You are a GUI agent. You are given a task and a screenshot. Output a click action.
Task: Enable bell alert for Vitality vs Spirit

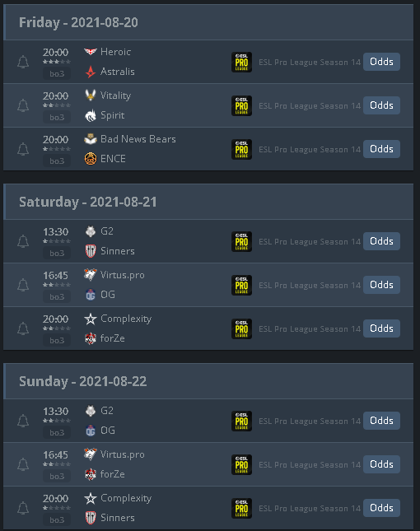tap(23, 105)
